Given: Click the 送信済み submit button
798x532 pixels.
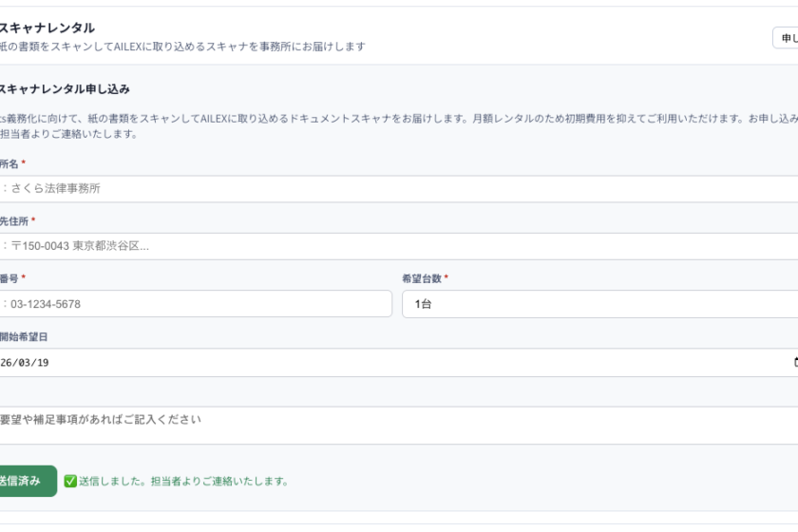Looking at the screenshot, I should (x=23, y=481).
